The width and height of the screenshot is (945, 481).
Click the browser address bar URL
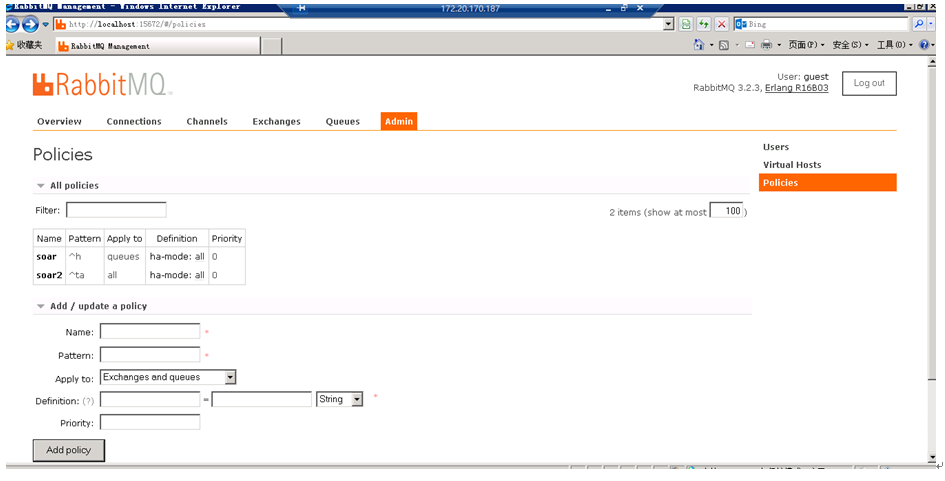(x=359, y=24)
